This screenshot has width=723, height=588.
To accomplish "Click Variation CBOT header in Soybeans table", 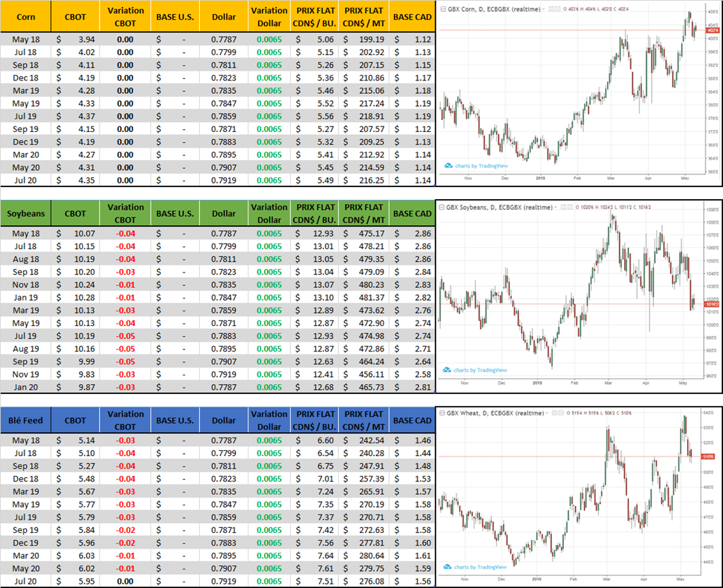I will (126, 213).
